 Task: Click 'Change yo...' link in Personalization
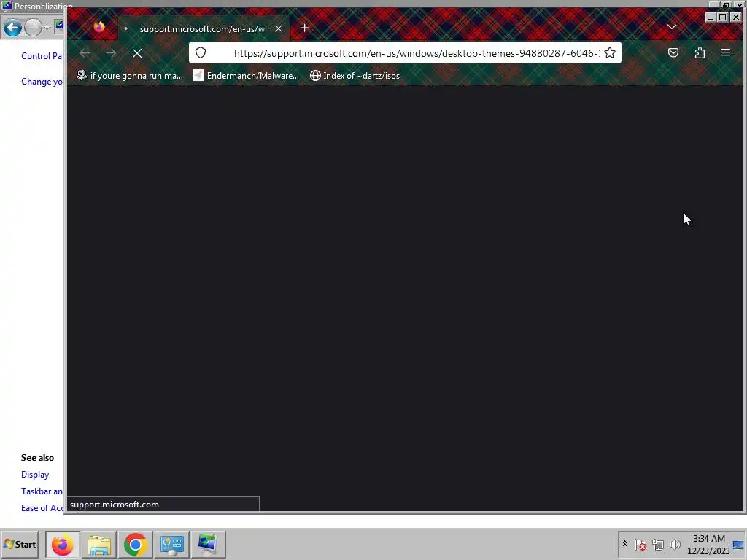(42, 82)
